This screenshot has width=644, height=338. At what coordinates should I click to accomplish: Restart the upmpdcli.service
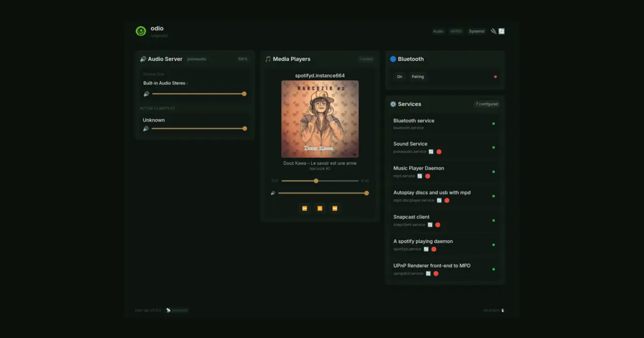click(428, 274)
